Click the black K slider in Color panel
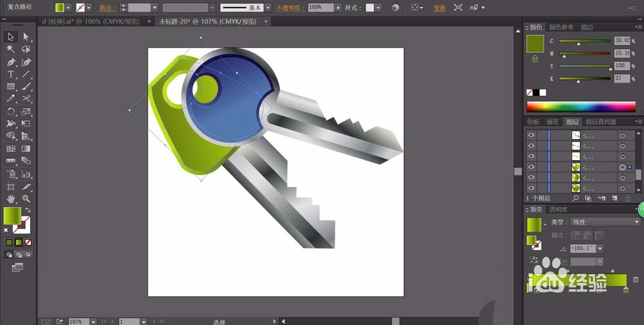644x325 pixels. [585, 79]
